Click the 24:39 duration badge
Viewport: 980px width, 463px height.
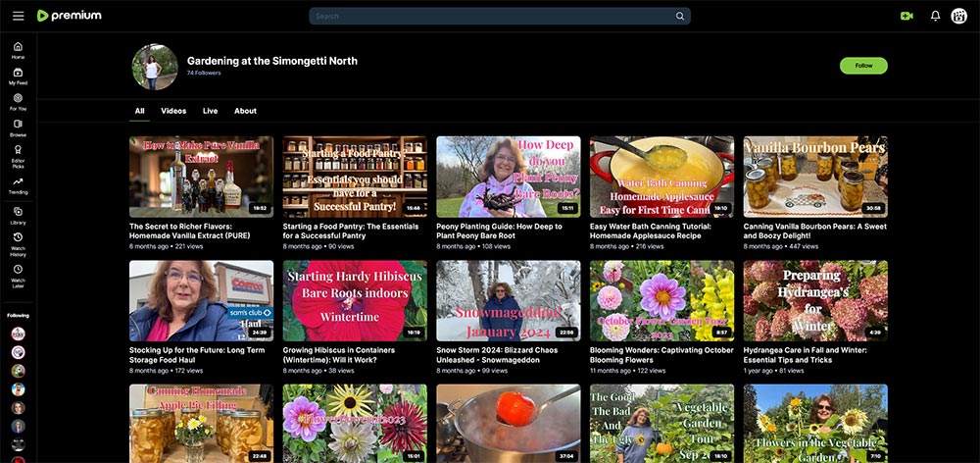click(259, 333)
